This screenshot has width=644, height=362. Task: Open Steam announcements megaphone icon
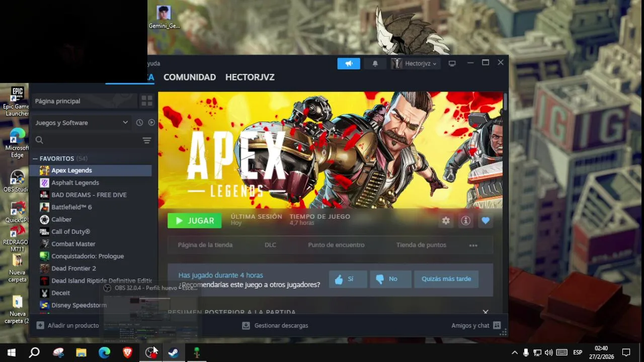[x=349, y=63]
